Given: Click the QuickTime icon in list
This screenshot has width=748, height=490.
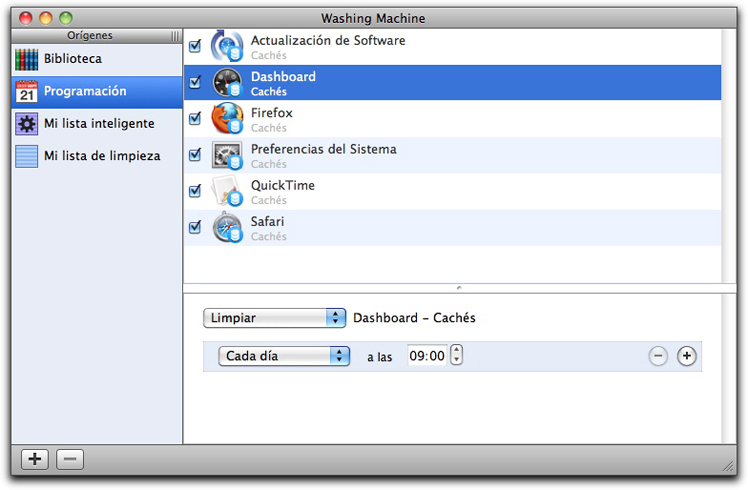Looking at the screenshot, I should pos(228,191).
